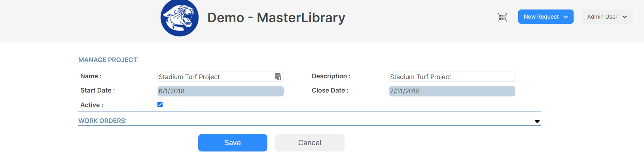Click the WORK ORDERS section label
Screen dimensions: 644x157
point(102,121)
